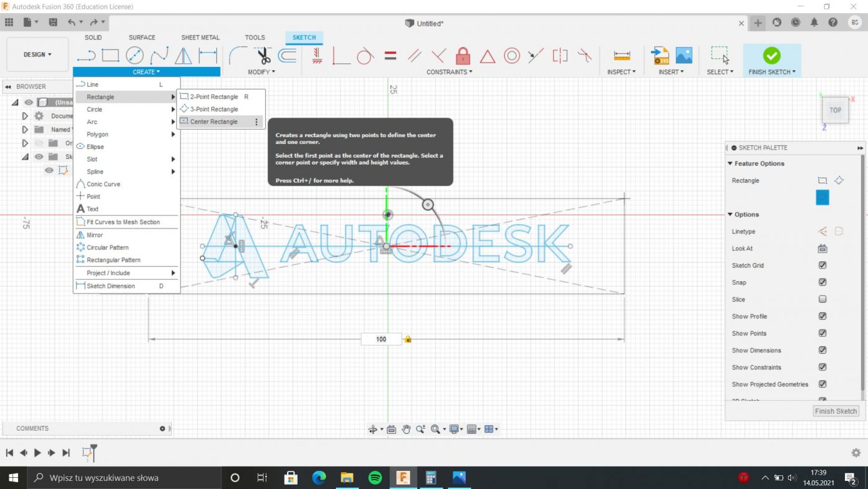Screen dimensions: 868x489
Task: Expand the MODIFY dropdown menu
Action: pyautogui.click(x=261, y=72)
